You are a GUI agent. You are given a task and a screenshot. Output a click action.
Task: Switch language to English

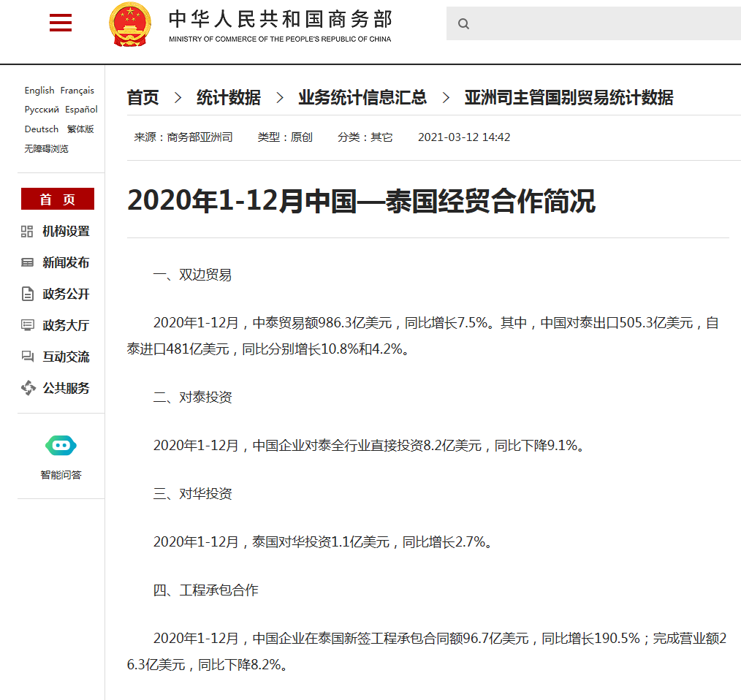39,91
